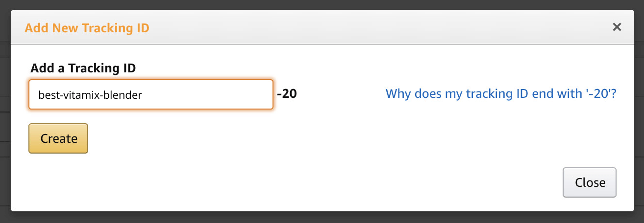This screenshot has height=223, width=644.
Task: Submit the new tracking ID with Create
Action: click(58, 138)
